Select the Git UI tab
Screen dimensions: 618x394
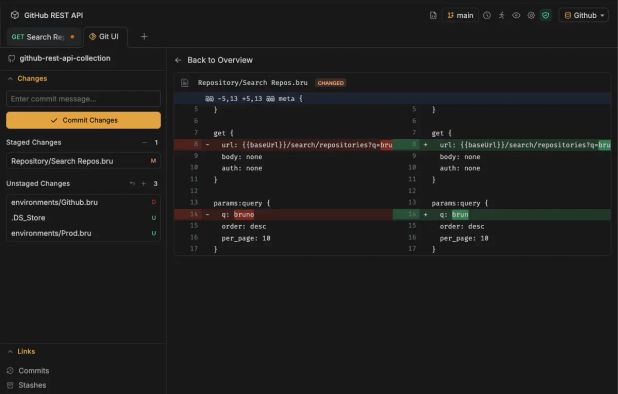pos(104,37)
